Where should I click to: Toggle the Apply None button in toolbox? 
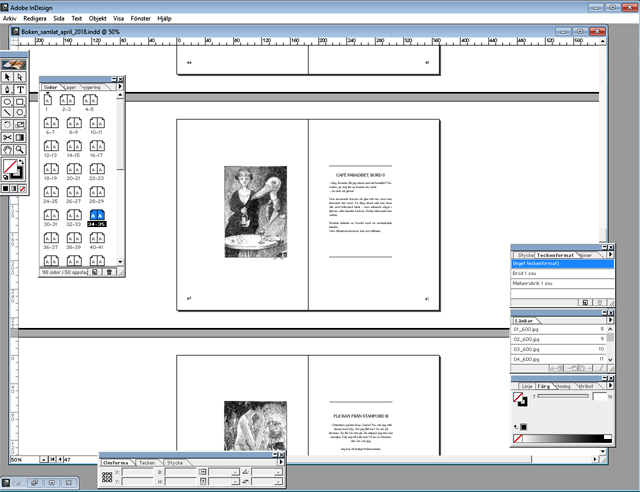23,189
